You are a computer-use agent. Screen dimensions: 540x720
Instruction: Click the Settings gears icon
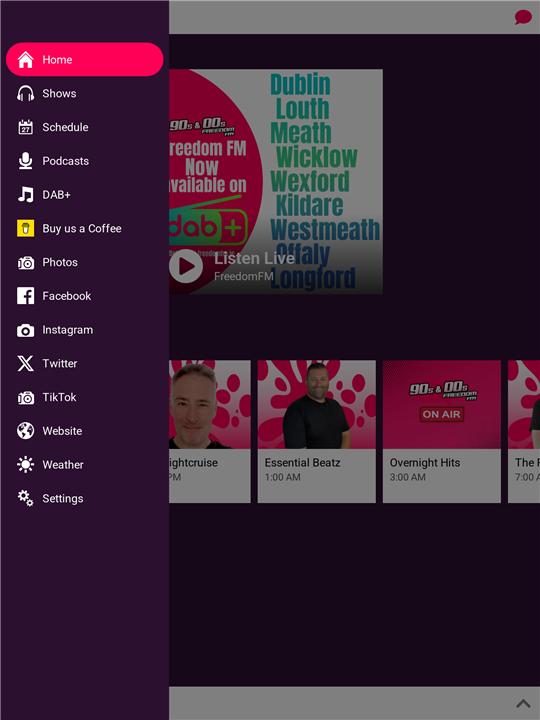25,498
